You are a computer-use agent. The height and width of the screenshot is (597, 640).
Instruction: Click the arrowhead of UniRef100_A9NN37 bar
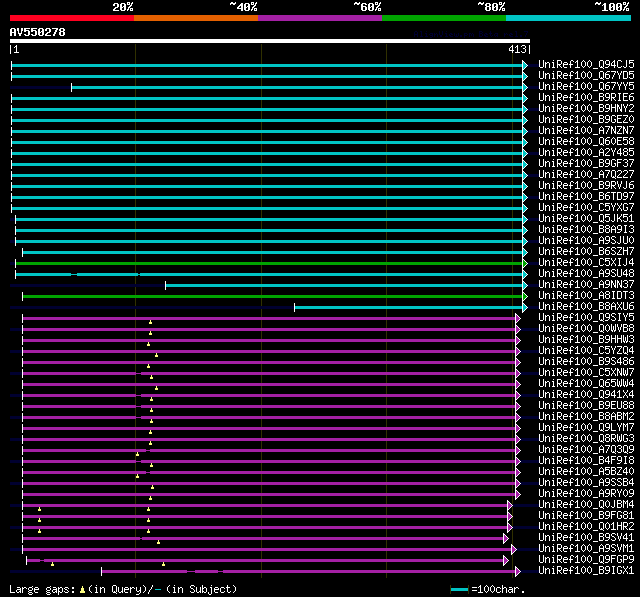click(x=525, y=286)
